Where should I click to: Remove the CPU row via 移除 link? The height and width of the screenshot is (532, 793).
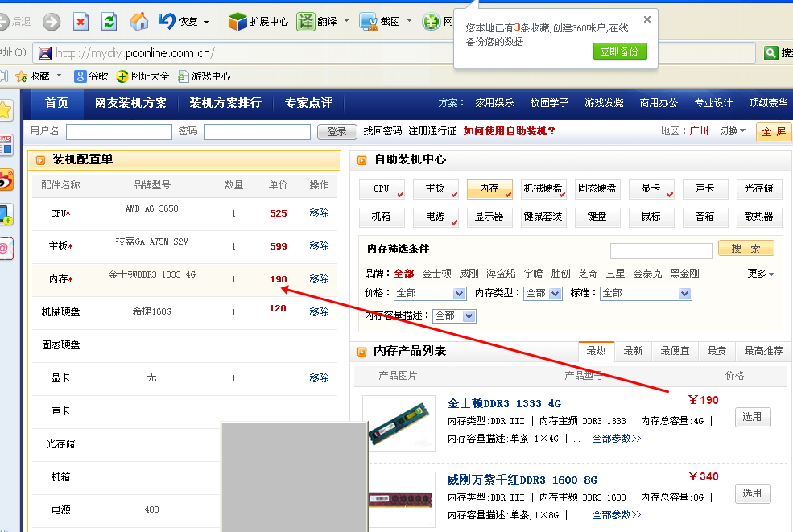click(x=319, y=213)
